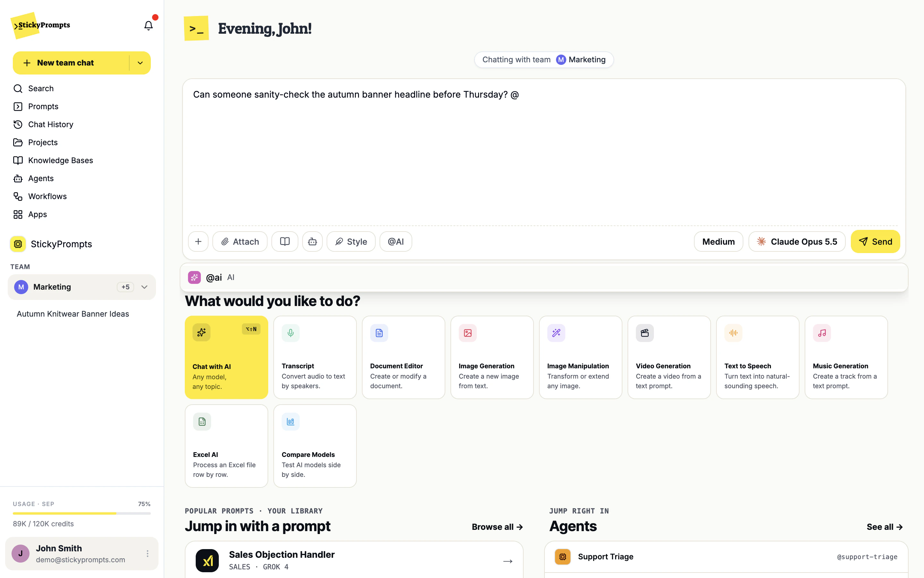924x578 pixels.
Task: Click See all agents link
Action: pyautogui.click(x=884, y=527)
